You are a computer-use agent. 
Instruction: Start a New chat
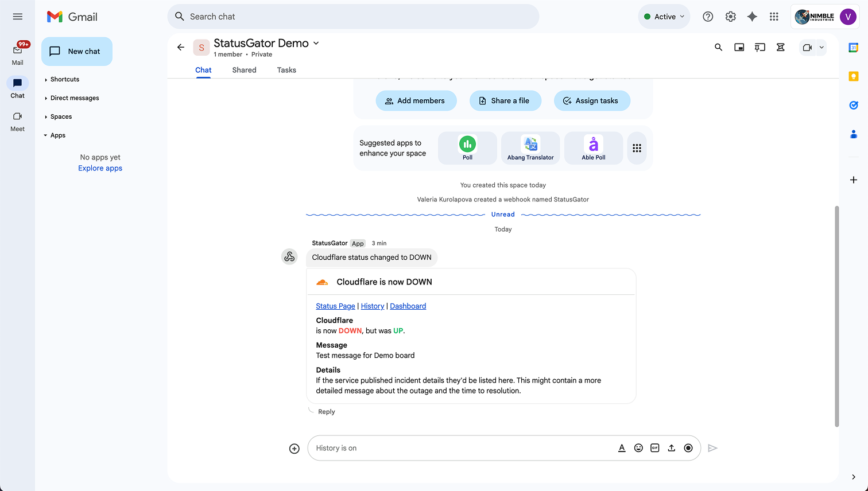click(77, 52)
